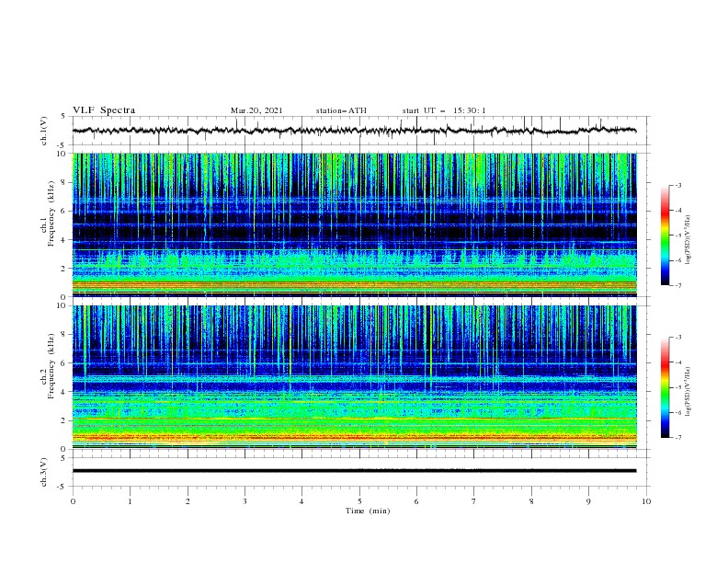728x563 pixels.
Task: Click the 'start UT = 15:30:1' text
Action: (x=444, y=110)
